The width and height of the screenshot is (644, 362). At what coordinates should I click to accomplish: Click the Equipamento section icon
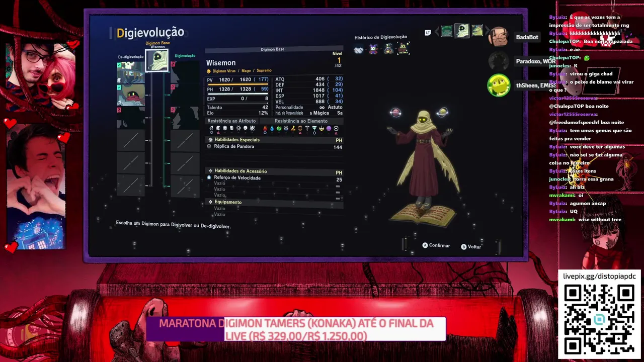pos(210,202)
